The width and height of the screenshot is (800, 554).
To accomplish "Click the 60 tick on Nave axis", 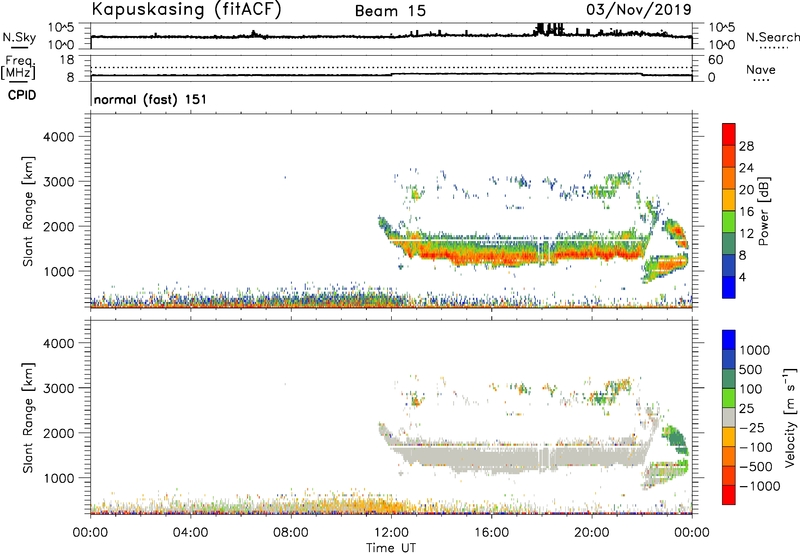I will coord(715,60).
